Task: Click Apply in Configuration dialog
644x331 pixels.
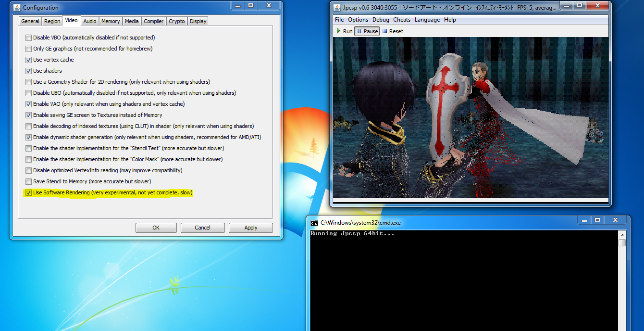Action: (x=251, y=228)
